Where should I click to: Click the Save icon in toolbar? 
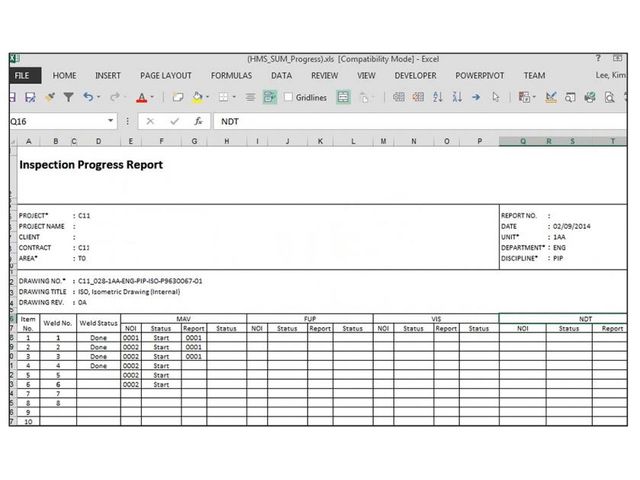[30, 97]
